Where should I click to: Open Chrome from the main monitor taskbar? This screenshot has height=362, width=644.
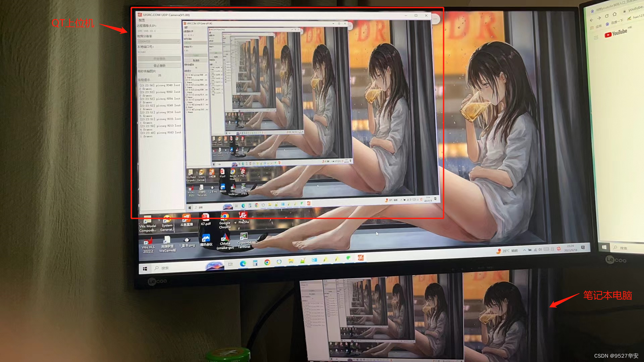tap(267, 262)
